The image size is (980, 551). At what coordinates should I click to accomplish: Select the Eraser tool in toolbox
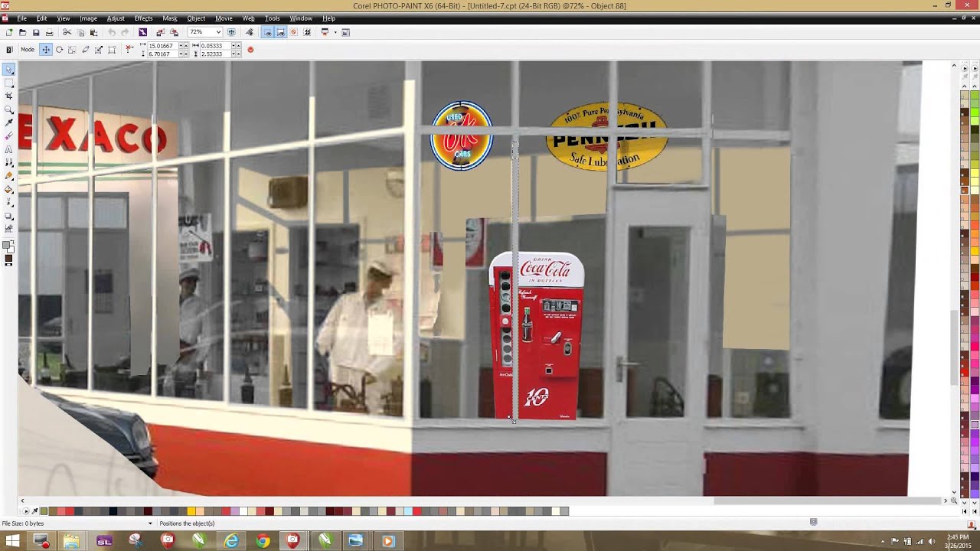(x=9, y=135)
